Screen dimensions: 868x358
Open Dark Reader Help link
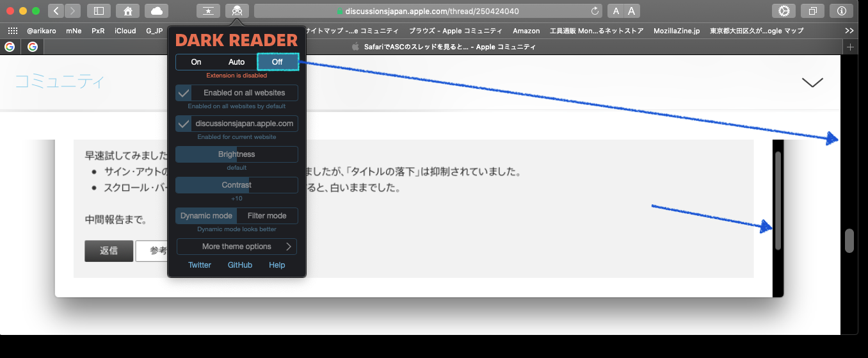pyautogui.click(x=277, y=265)
